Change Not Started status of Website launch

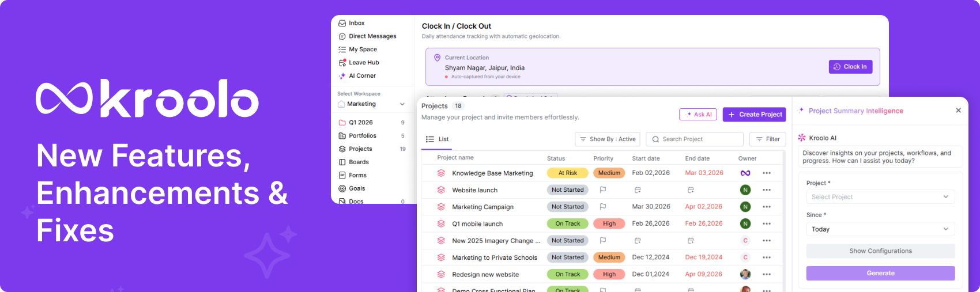(567, 190)
